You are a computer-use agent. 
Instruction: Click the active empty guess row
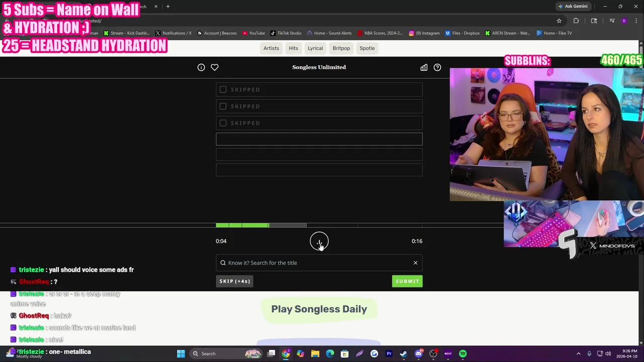[319, 139]
